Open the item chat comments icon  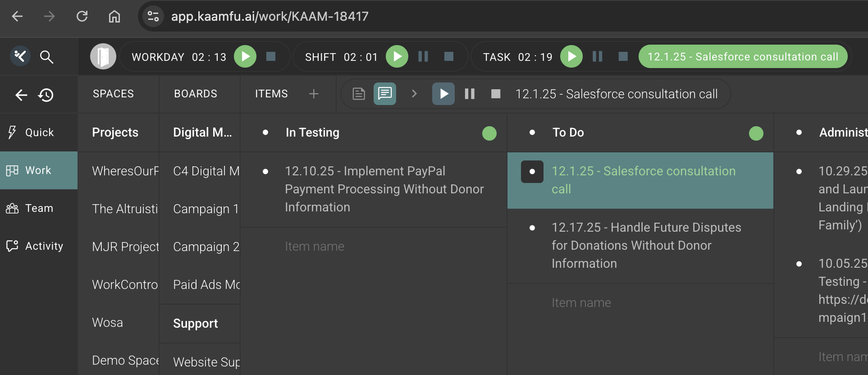384,94
